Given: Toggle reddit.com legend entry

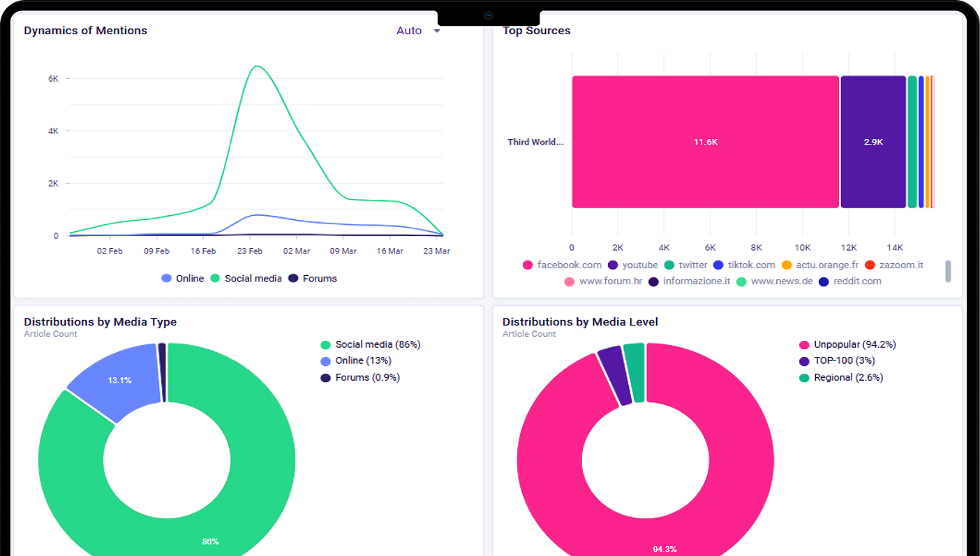Looking at the screenshot, I should (849, 281).
